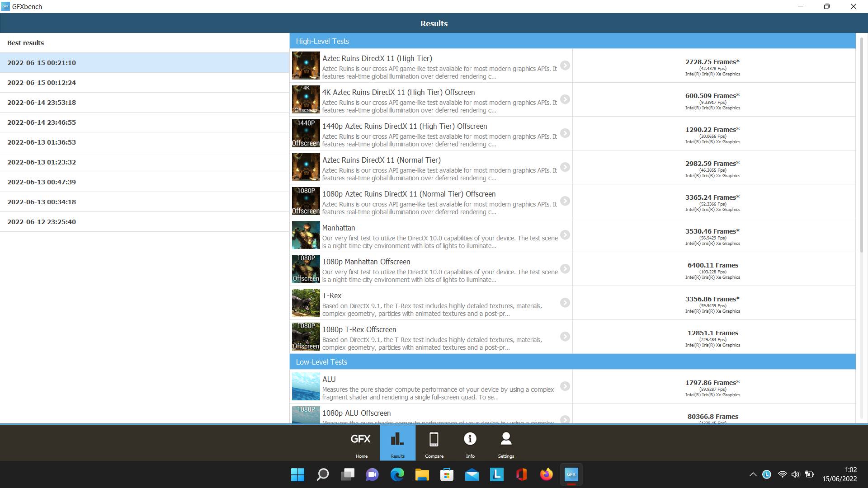Expand the T-Rex test details arrow

[565, 303]
